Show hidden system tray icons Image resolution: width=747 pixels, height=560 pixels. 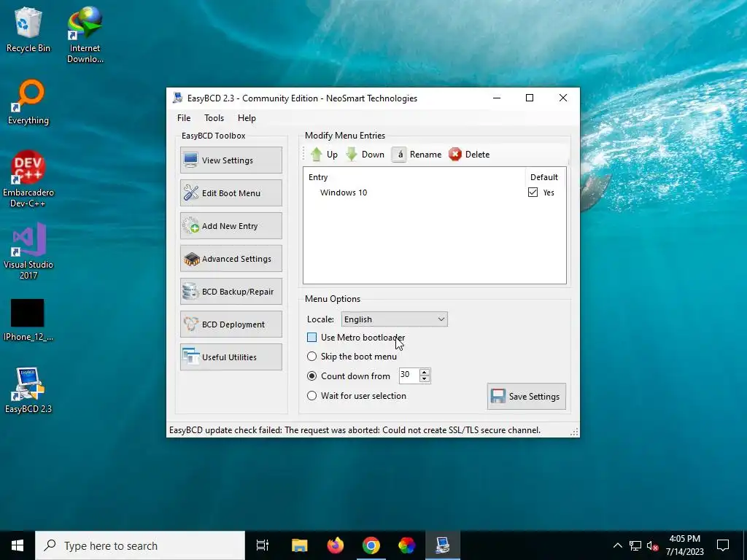click(617, 545)
